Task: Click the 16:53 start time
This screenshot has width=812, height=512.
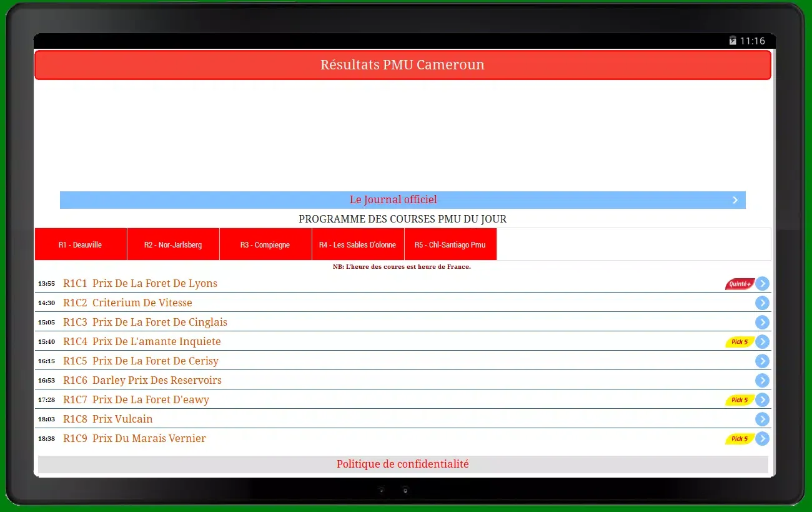Action: pyautogui.click(x=46, y=381)
